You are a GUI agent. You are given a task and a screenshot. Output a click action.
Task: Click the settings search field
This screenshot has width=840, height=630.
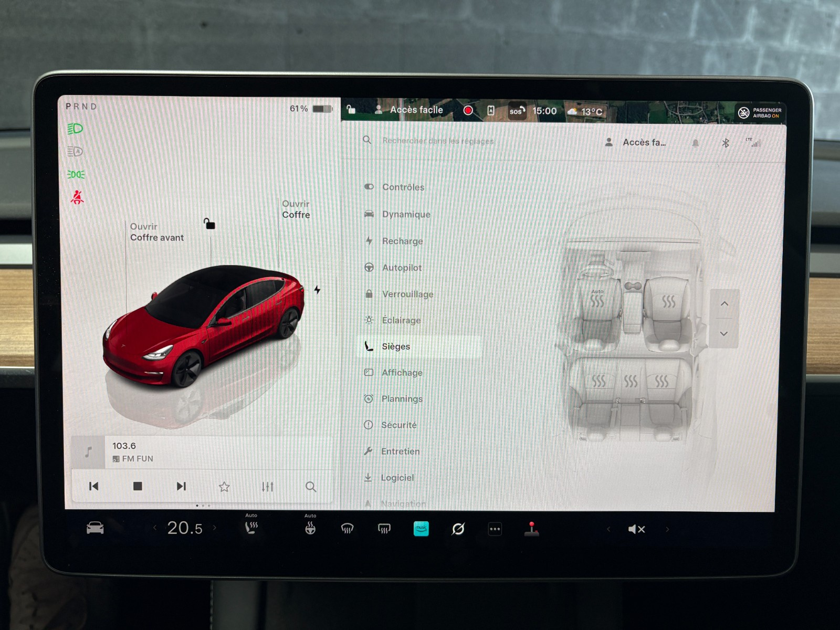pos(437,141)
